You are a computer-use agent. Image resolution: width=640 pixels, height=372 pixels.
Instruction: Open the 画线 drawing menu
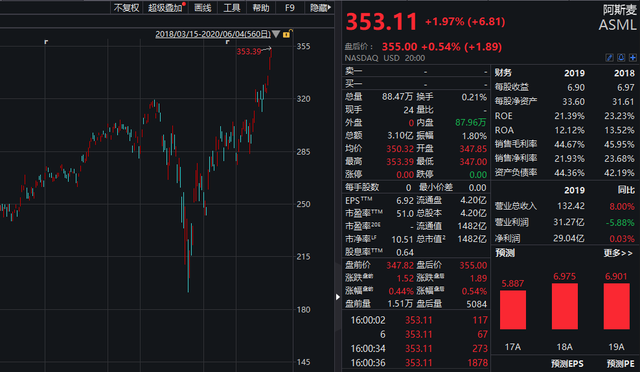[203, 8]
